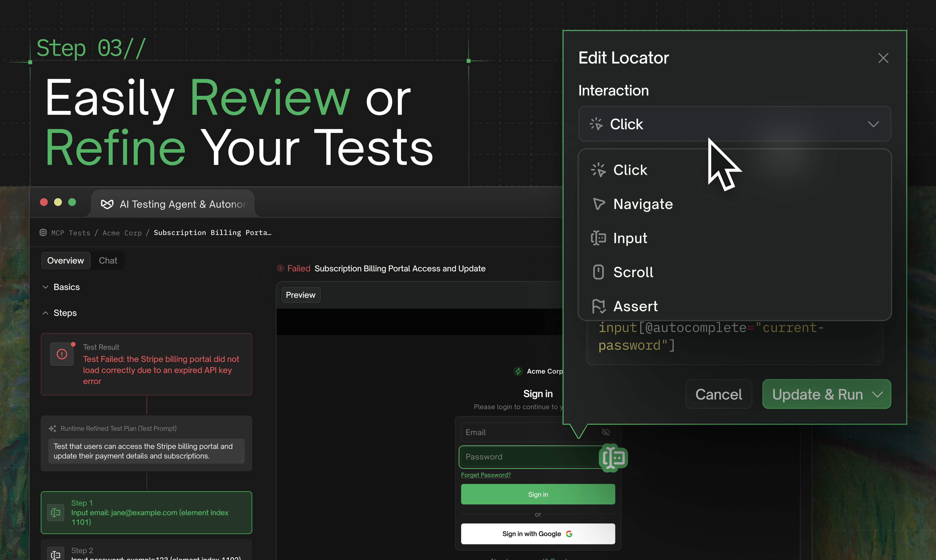This screenshot has width=936, height=560.
Task: Select the Assert interaction option
Action: click(636, 306)
